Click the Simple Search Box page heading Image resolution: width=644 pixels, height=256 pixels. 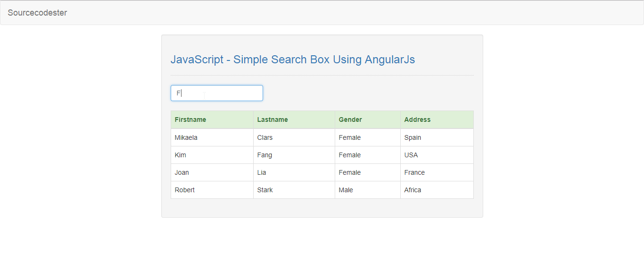293,60
